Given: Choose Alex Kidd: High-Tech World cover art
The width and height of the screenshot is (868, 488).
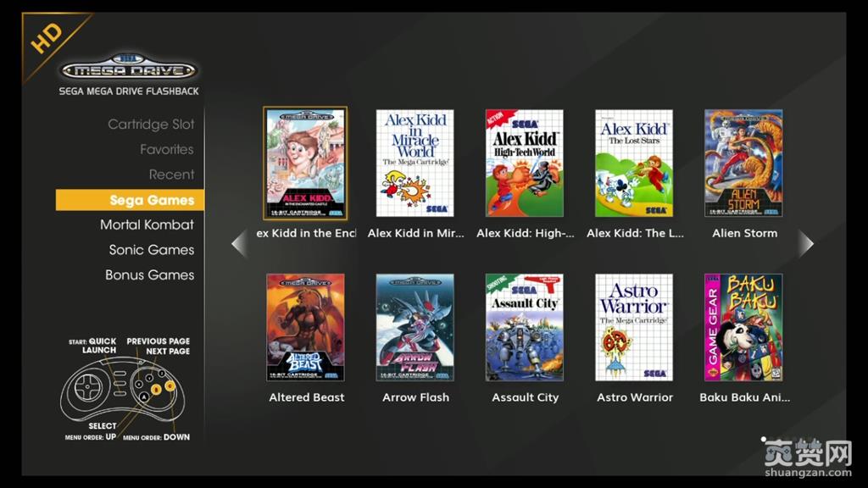Looking at the screenshot, I should click(525, 164).
